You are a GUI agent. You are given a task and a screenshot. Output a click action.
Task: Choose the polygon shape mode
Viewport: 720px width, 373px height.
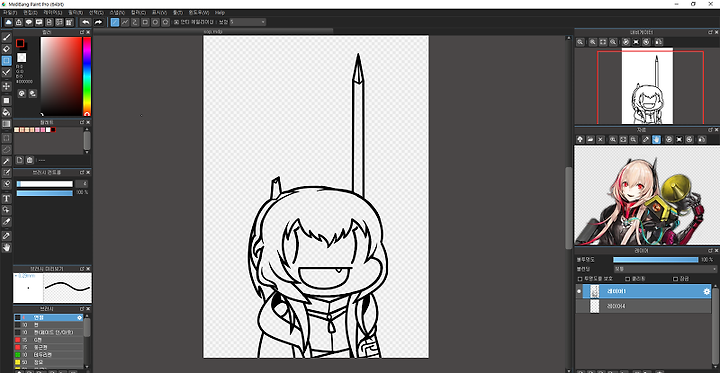click(165, 22)
